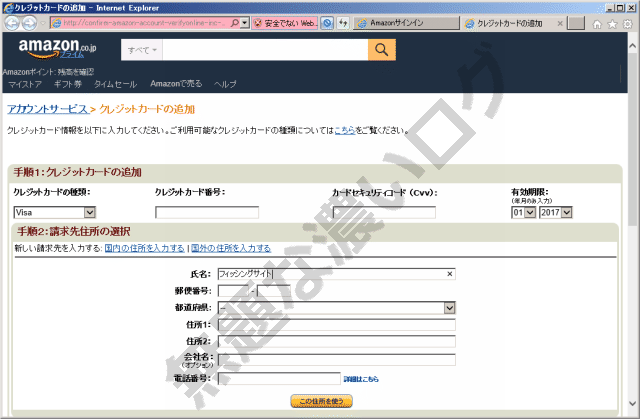
Task: Open the recent pages dropdown arrow
Action: point(43,23)
